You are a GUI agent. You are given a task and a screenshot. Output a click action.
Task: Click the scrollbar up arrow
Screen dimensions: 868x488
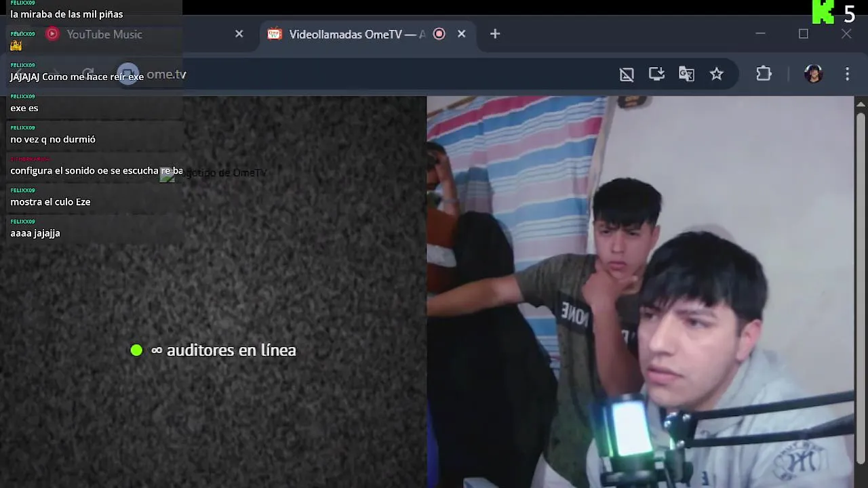pos(861,104)
